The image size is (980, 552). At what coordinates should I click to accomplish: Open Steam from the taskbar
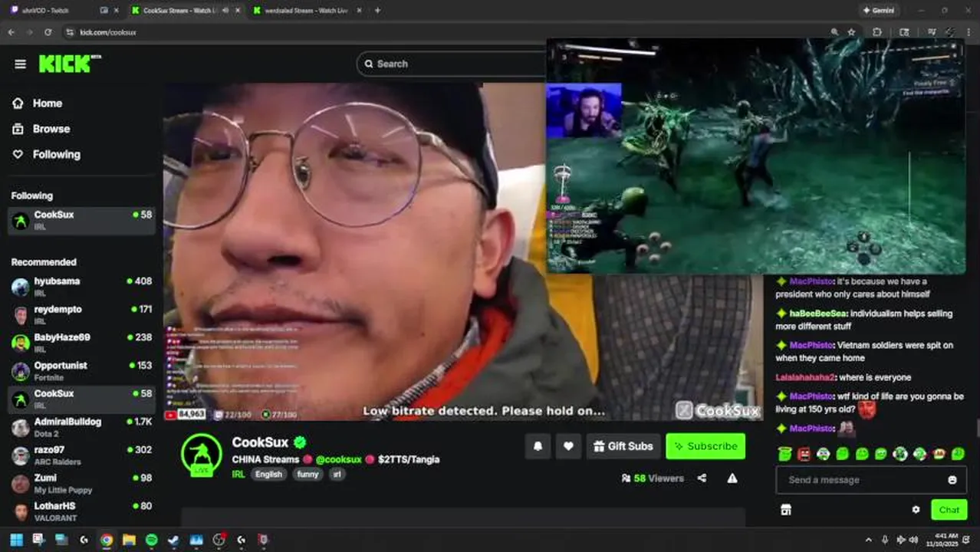pos(174,540)
